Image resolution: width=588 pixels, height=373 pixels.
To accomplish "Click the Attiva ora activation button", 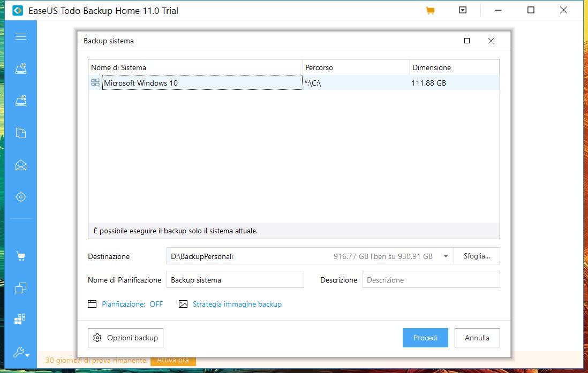I will (173, 360).
